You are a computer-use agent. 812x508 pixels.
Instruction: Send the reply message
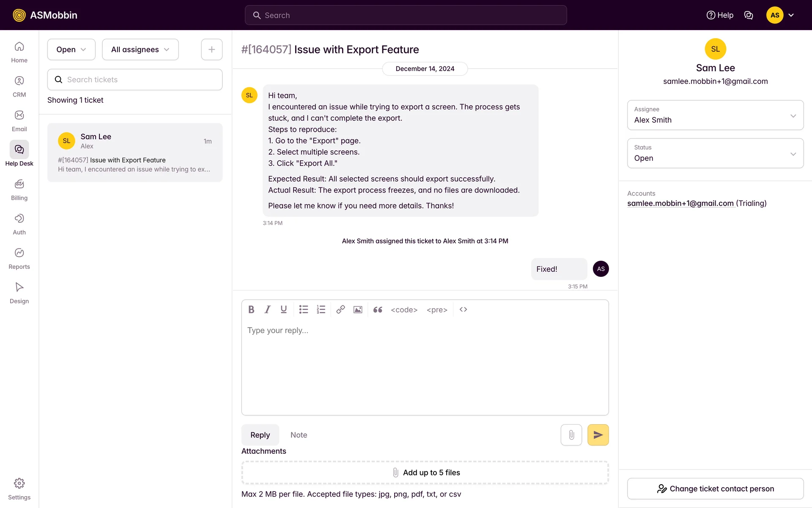point(598,435)
